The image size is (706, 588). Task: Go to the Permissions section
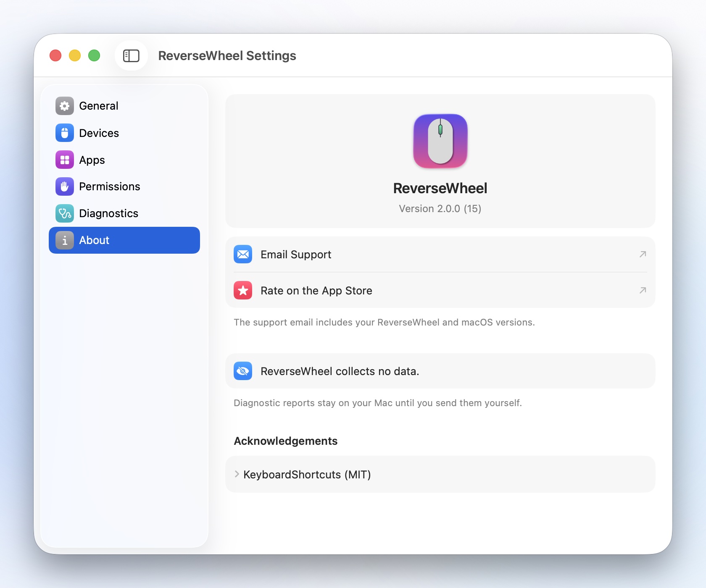[x=124, y=186]
